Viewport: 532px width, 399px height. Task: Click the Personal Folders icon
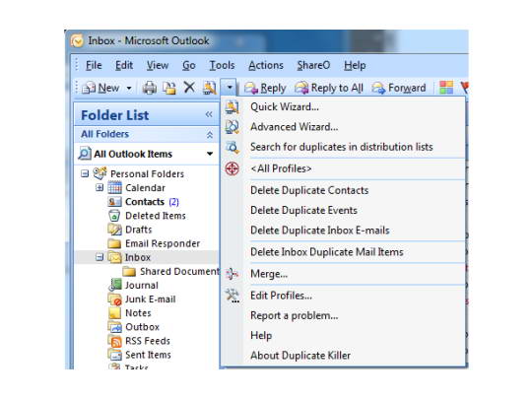point(100,173)
